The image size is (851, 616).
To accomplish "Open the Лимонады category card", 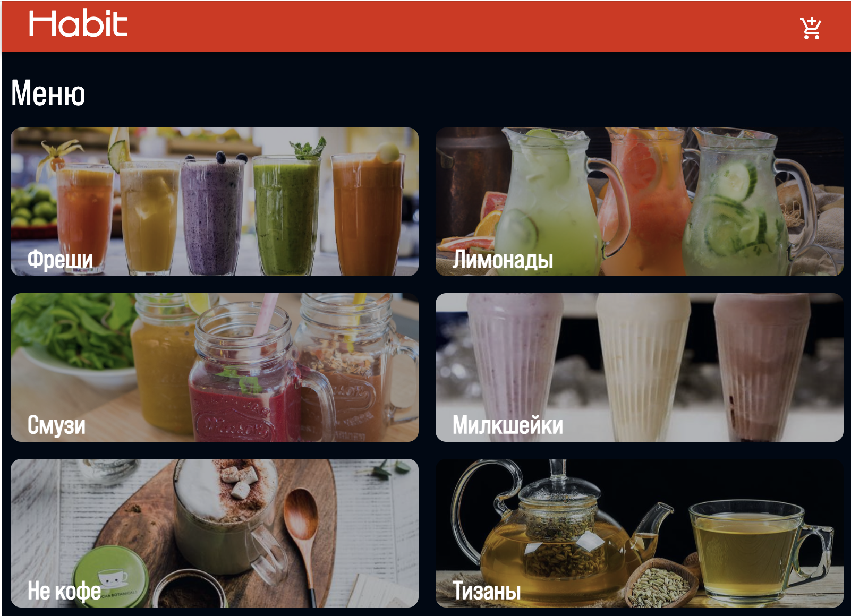I will coord(640,202).
